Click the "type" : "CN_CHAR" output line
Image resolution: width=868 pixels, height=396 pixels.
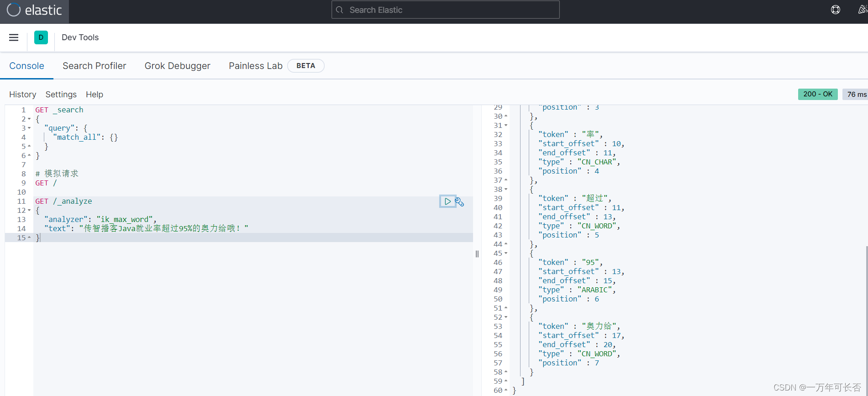(579, 162)
